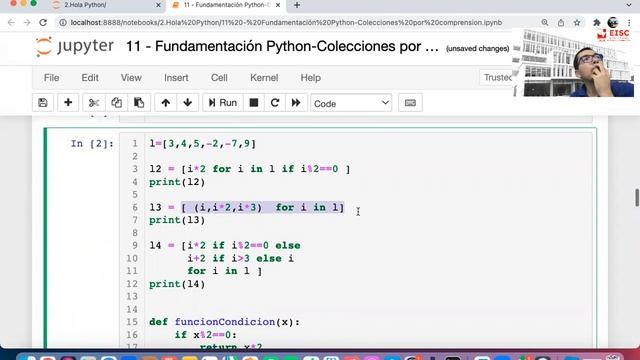Click the notebook title to rename it
640x360 pixels.
pyautogui.click(x=282, y=47)
